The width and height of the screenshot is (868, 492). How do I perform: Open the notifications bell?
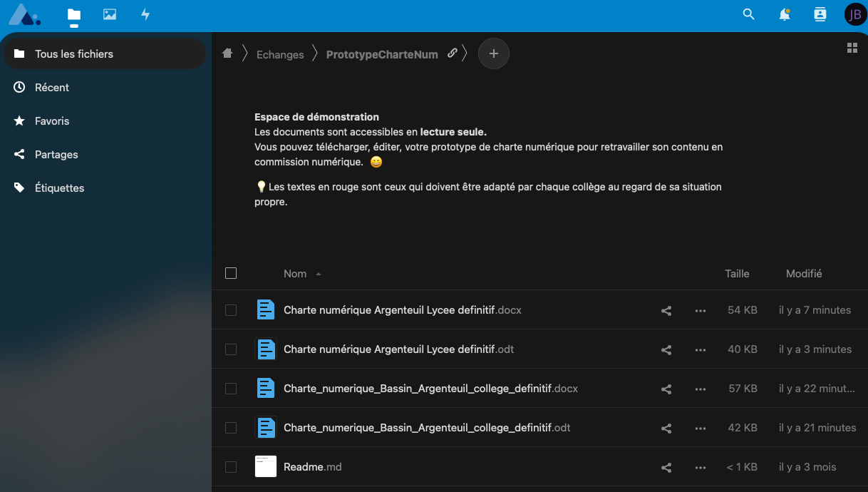pos(784,14)
